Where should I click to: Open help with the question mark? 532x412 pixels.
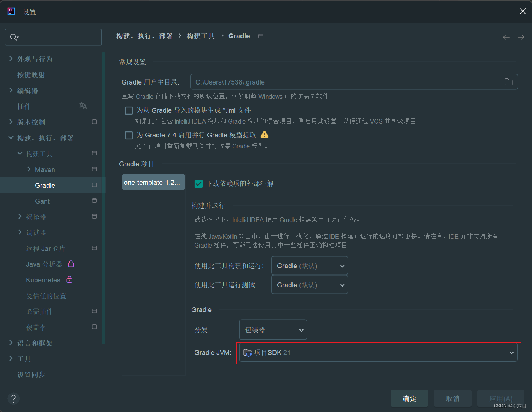[13, 398]
